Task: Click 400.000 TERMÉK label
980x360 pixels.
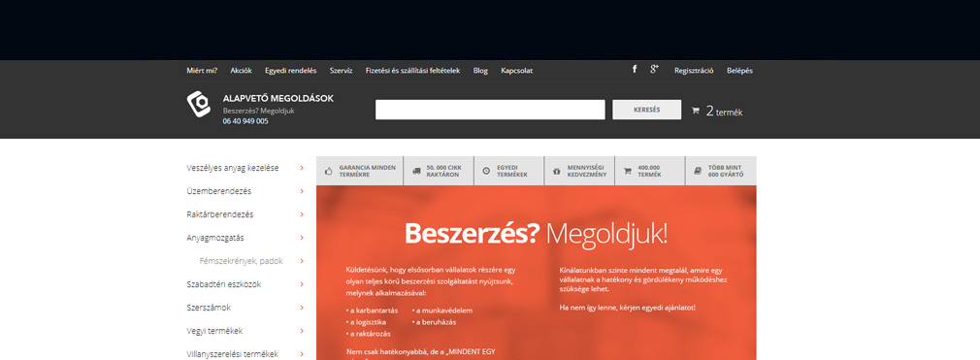Action: click(x=649, y=171)
